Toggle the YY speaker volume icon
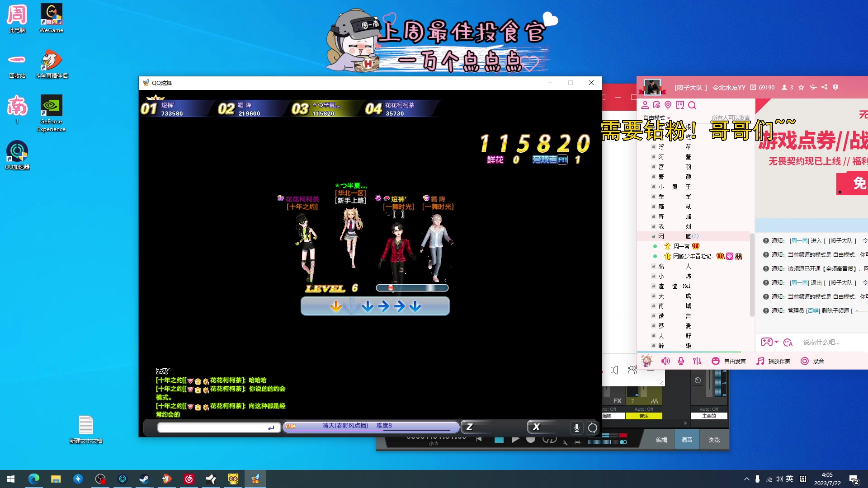Screen dimensions: 868x488 (x=665, y=361)
